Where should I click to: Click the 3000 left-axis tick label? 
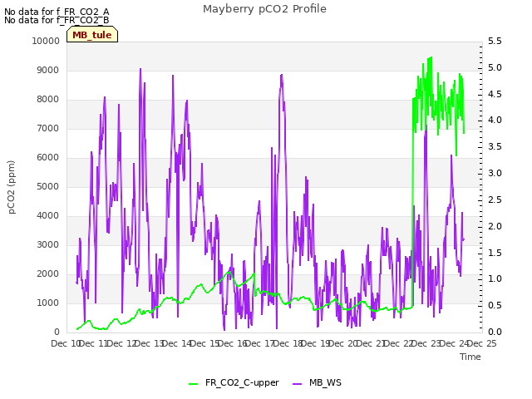47,245
